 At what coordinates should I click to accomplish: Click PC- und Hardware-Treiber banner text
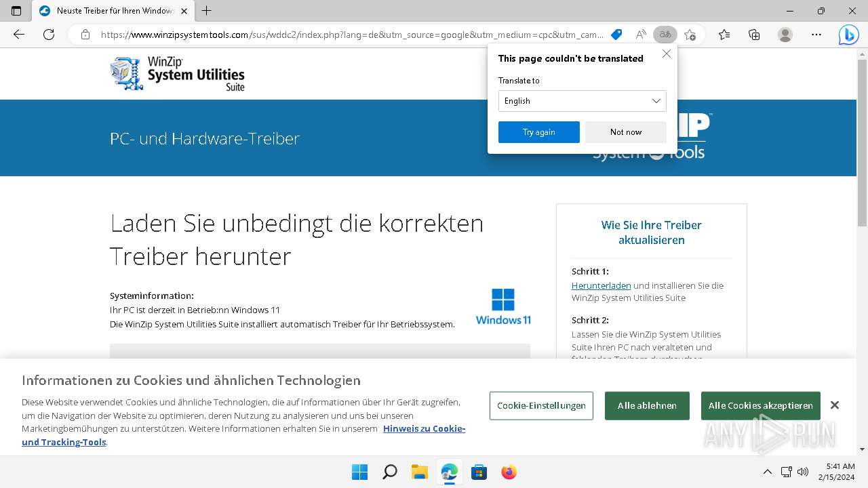205,139
